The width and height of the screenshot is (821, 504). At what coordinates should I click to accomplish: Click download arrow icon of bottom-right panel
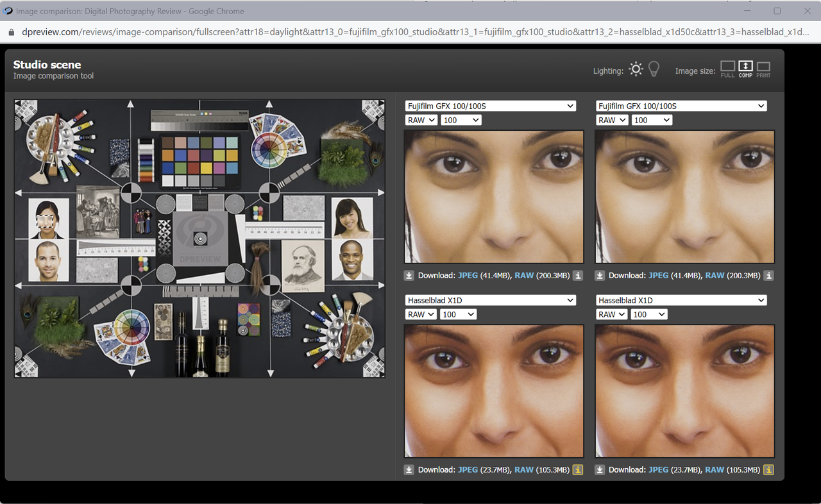600,469
